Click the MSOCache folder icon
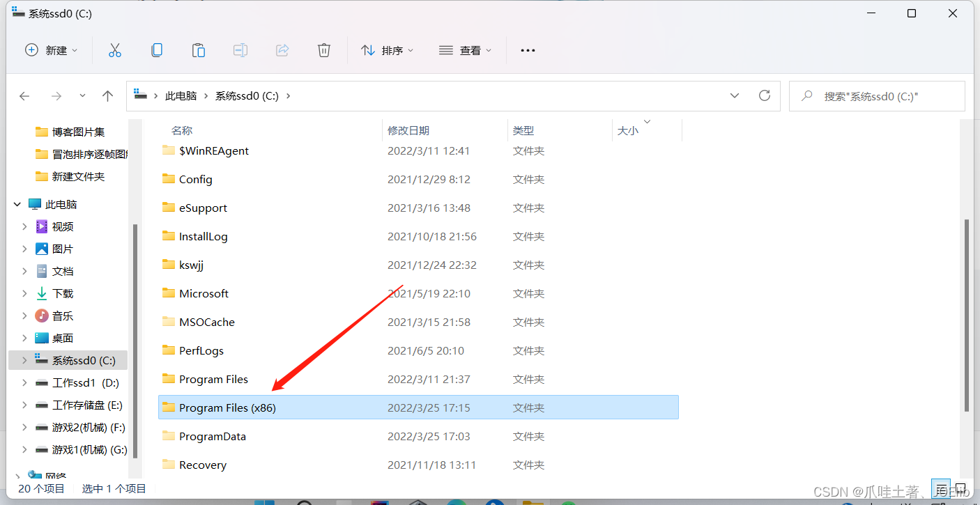This screenshot has height=505, width=980. [x=168, y=322]
